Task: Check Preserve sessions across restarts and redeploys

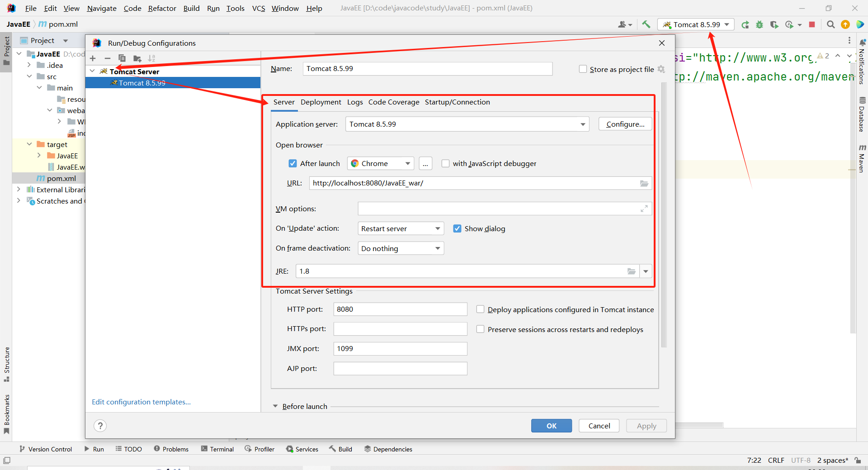Action: 481,329
